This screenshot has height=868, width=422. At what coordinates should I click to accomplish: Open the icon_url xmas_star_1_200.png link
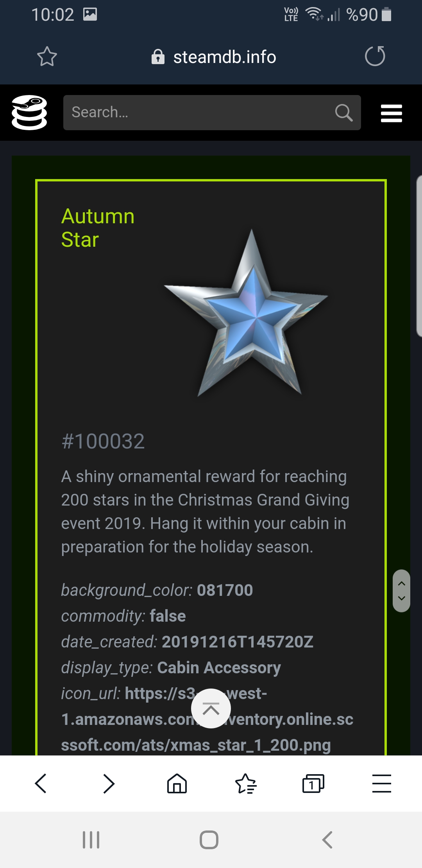click(x=207, y=719)
